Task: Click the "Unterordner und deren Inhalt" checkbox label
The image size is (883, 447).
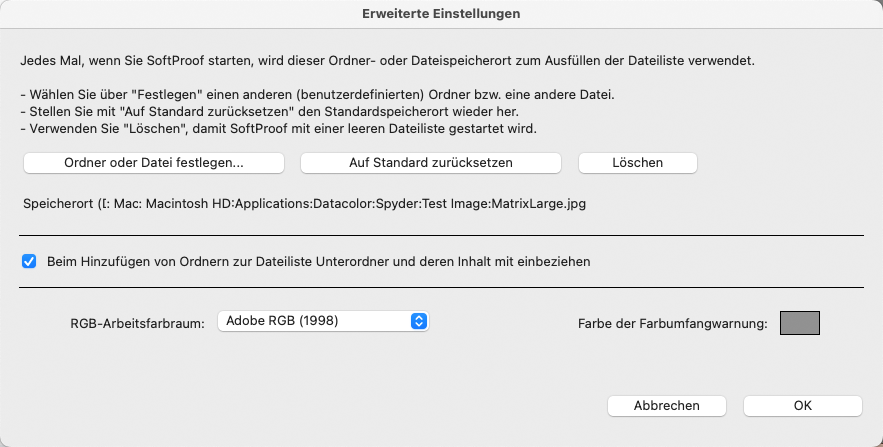Action: click(x=319, y=261)
